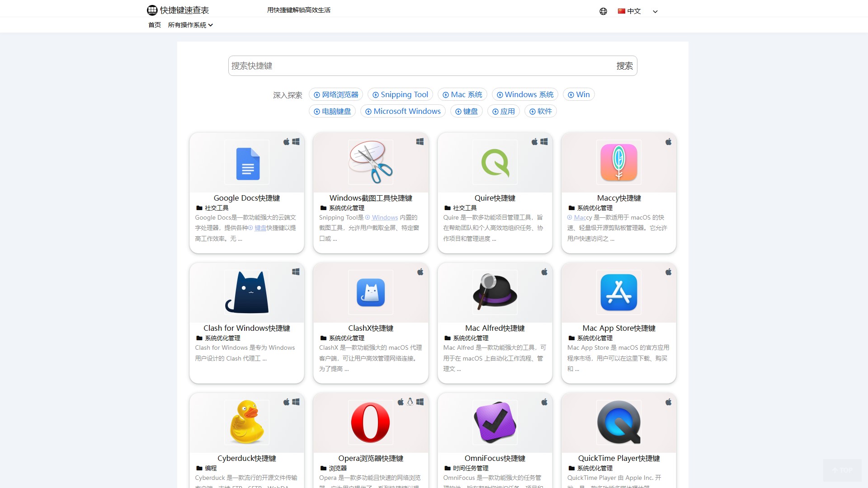Click the Clash for Windows cat icon

pyautogui.click(x=247, y=292)
